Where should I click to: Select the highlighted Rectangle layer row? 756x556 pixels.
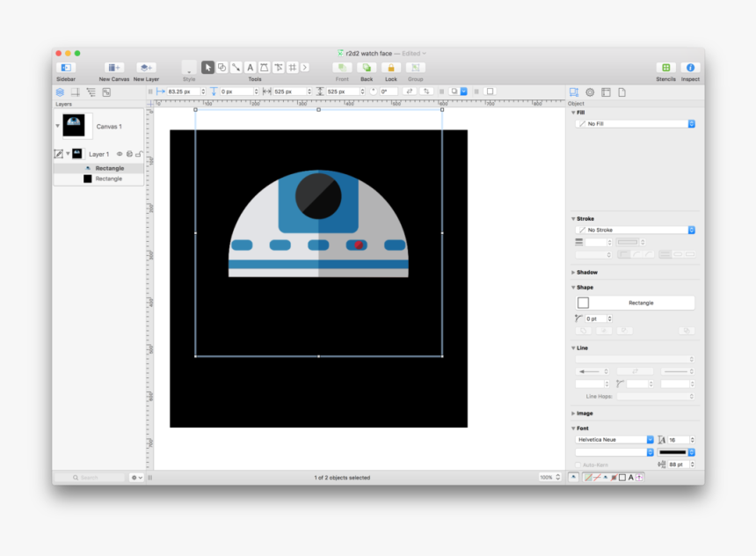click(98, 168)
